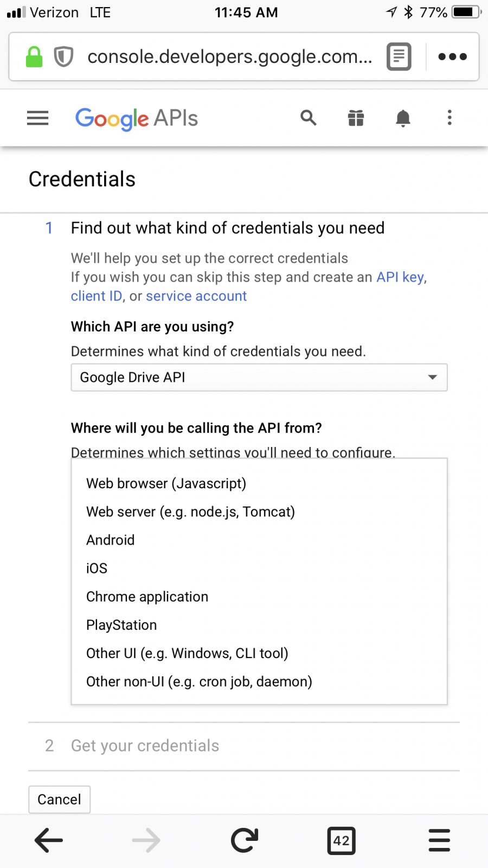Viewport: 488px width, 868px height.
Task: Open the Google Drive API dropdown
Action: point(259,378)
